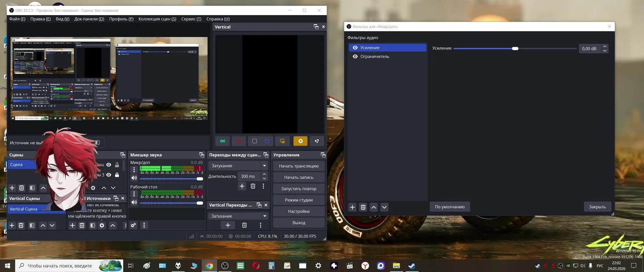The width and height of the screenshot is (644, 272).
Task: Open advanced audio properties gears icon
Action: [x=133, y=225]
